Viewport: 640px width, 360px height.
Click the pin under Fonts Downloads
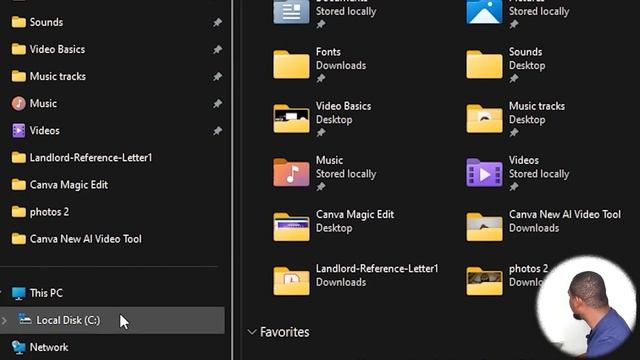tap(321, 78)
